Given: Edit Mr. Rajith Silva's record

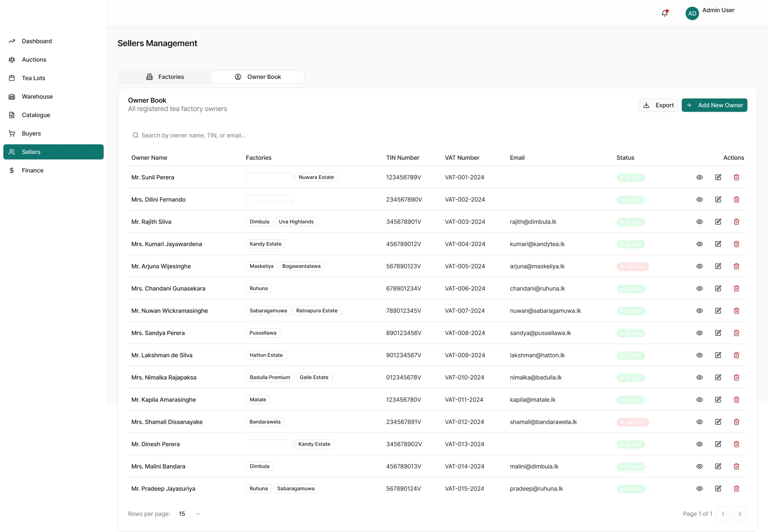Looking at the screenshot, I should click(x=718, y=222).
